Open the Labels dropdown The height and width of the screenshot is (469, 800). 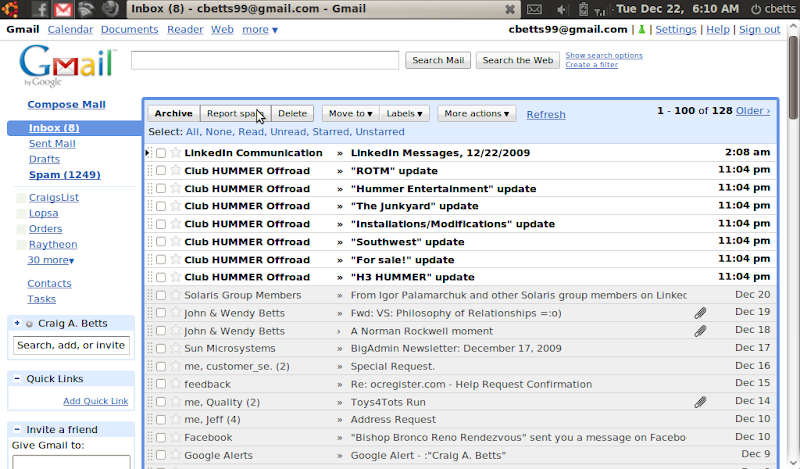click(x=404, y=113)
